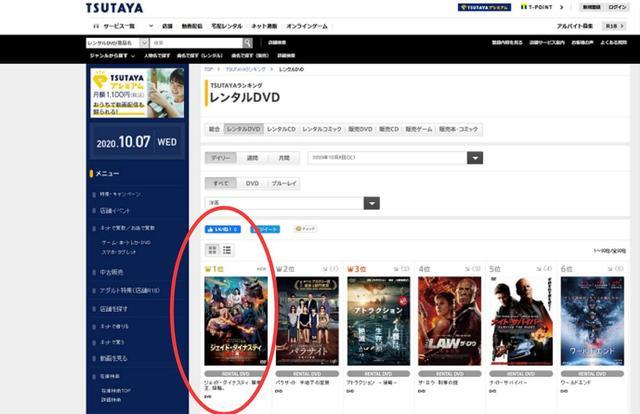Open the 3位 アトラクション poster
The width and height of the screenshot is (640, 414).
pyautogui.click(x=379, y=321)
